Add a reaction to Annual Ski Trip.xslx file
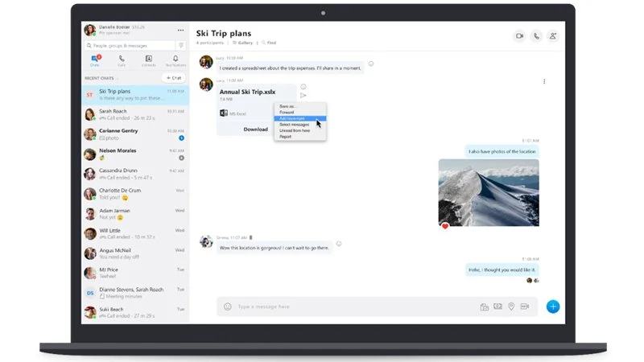 303,87
